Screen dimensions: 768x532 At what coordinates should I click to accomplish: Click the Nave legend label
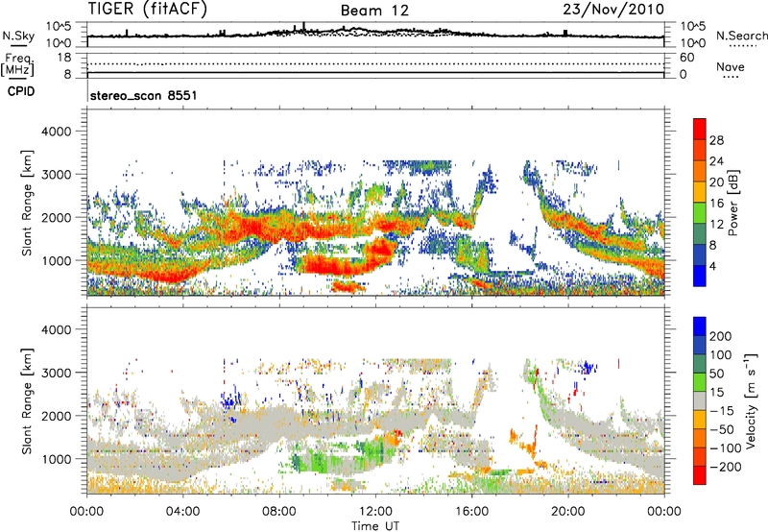pyautogui.click(x=730, y=66)
